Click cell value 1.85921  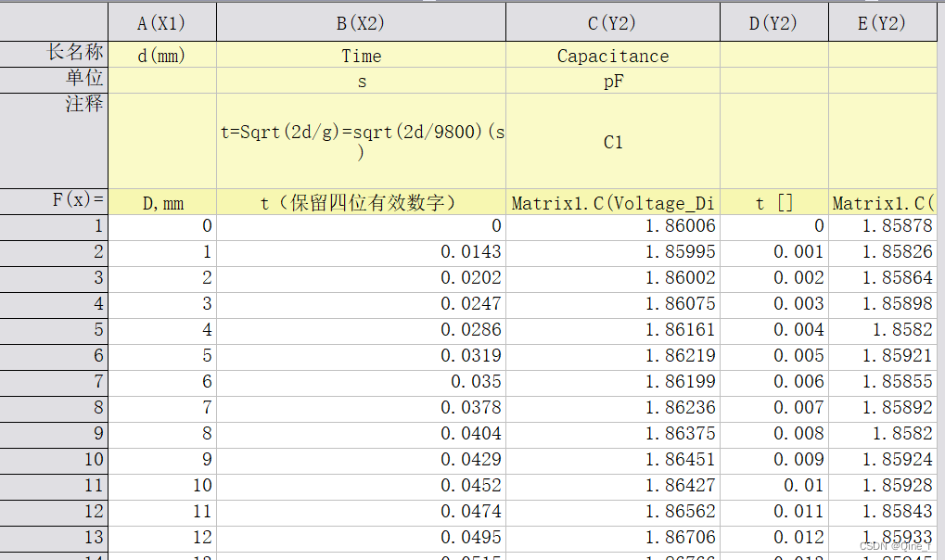click(883, 357)
